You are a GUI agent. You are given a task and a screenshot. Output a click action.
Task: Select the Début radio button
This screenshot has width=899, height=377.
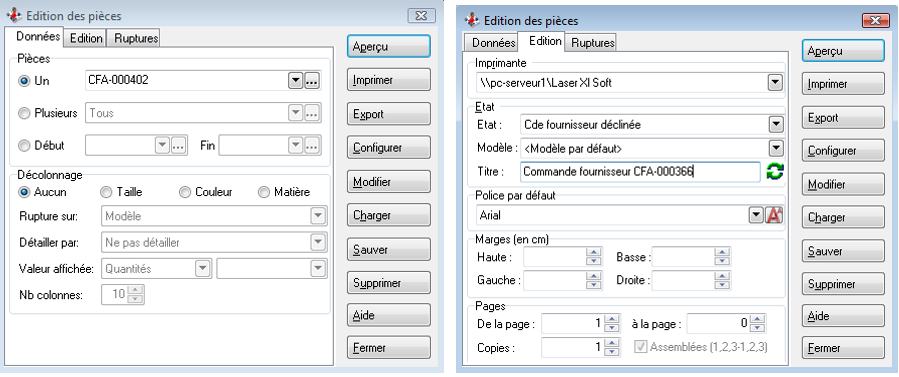(24, 146)
